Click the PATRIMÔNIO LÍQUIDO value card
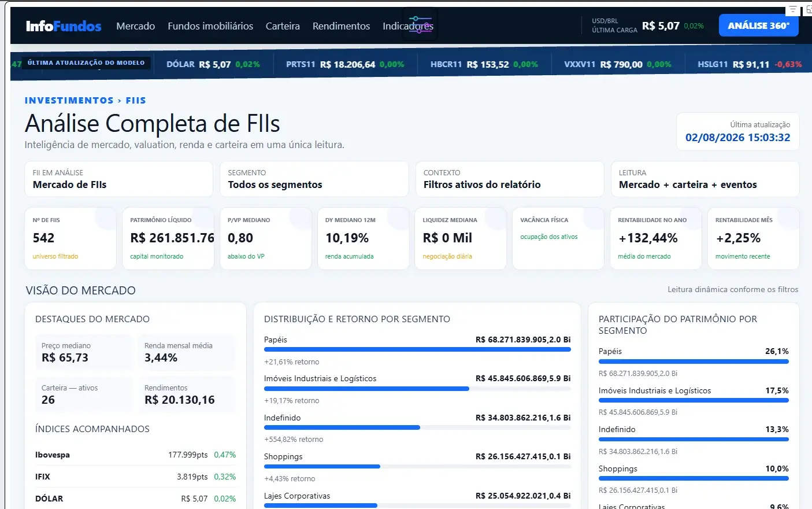 168,238
